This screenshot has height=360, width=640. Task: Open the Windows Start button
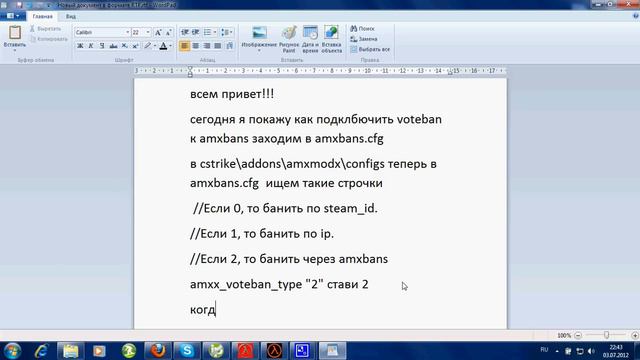(12, 351)
